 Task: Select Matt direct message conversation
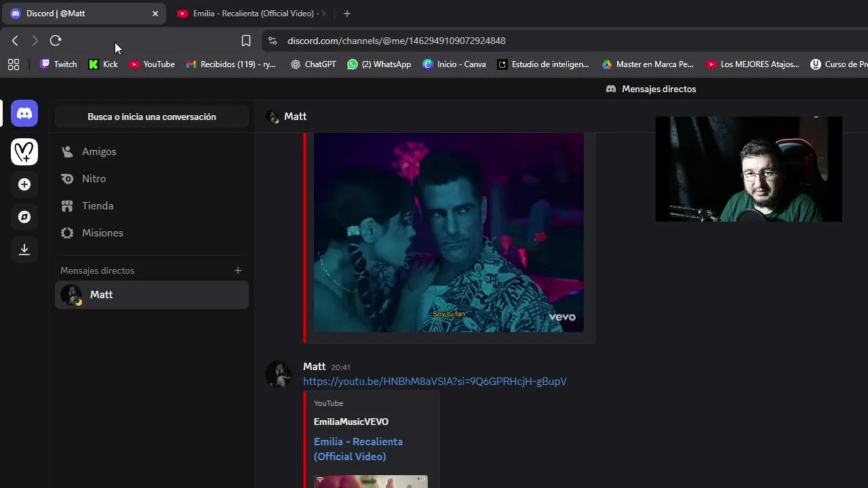(152, 295)
